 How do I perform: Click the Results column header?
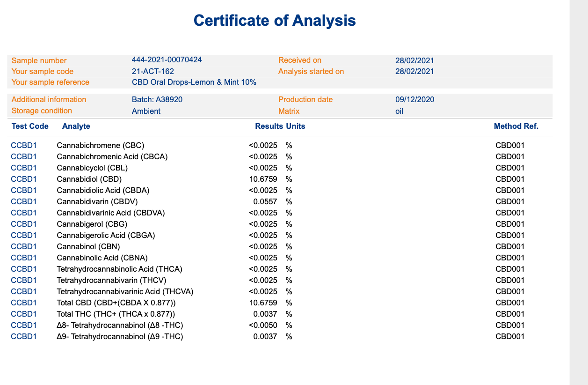269,126
